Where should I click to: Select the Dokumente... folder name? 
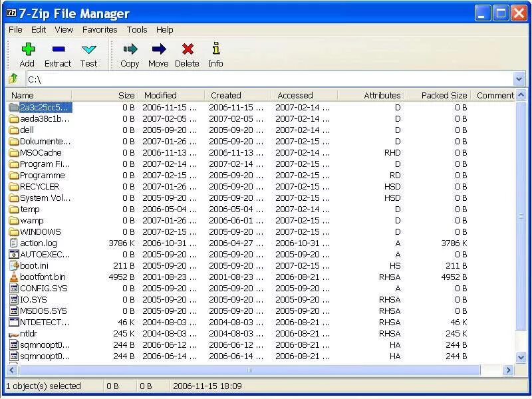[x=45, y=142]
